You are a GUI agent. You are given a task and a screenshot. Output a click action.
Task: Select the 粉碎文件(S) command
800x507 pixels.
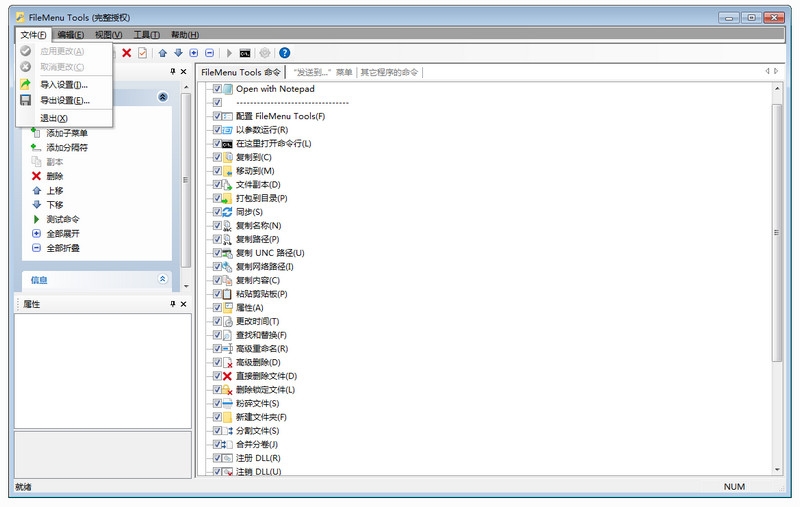point(257,403)
